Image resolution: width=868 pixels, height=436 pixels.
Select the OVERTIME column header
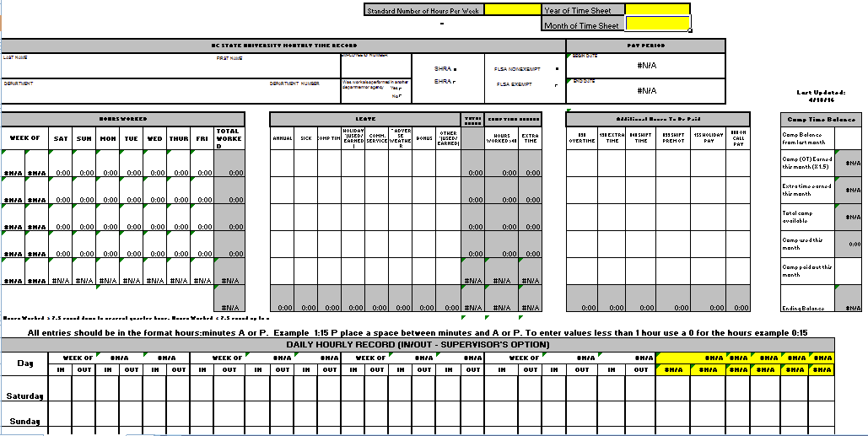coord(582,138)
